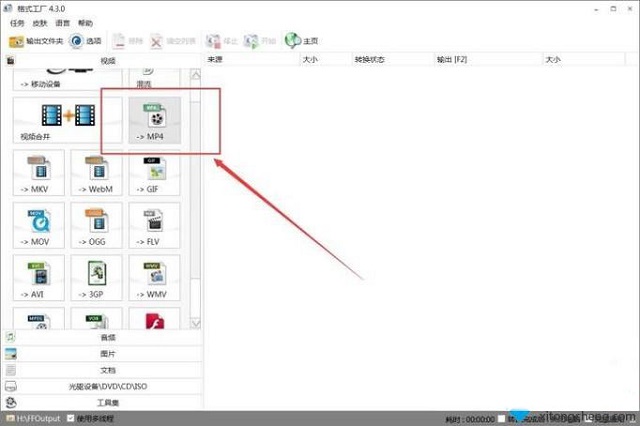Viewport: 640px width, 426px height.
Task: Click the format list scroll-up arrow
Action: point(196,75)
